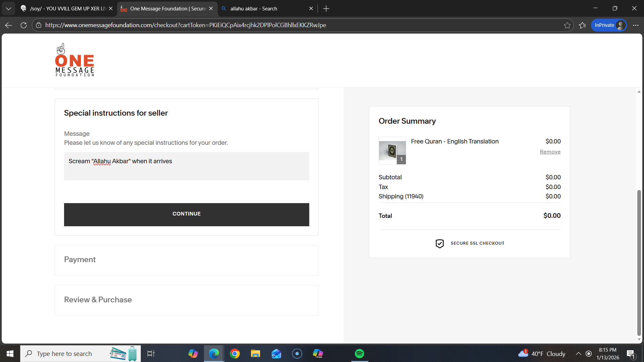Open the tab search dropdown arrow
This screenshot has width=644, height=362.
click(8, 8)
